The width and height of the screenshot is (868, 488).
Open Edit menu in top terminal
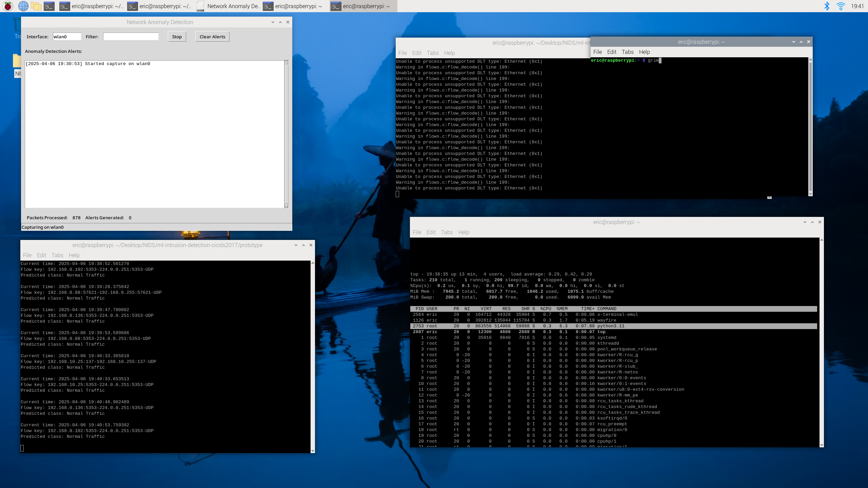tap(431, 232)
